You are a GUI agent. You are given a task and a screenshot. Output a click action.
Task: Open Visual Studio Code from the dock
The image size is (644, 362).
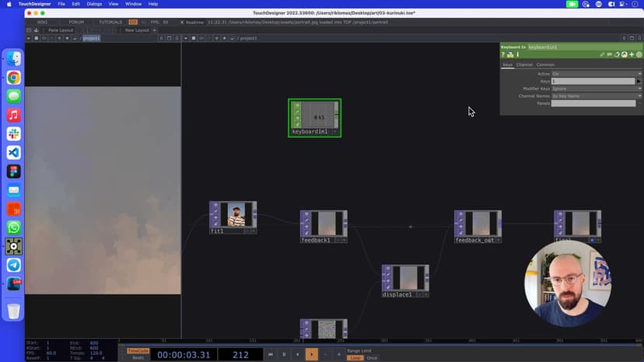point(13,153)
